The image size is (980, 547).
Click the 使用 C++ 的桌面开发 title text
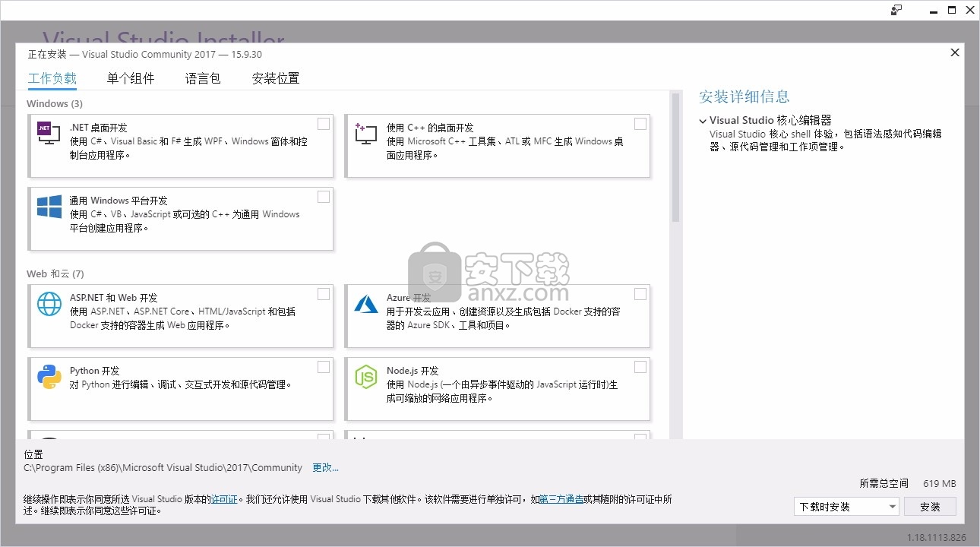[x=430, y=128]
